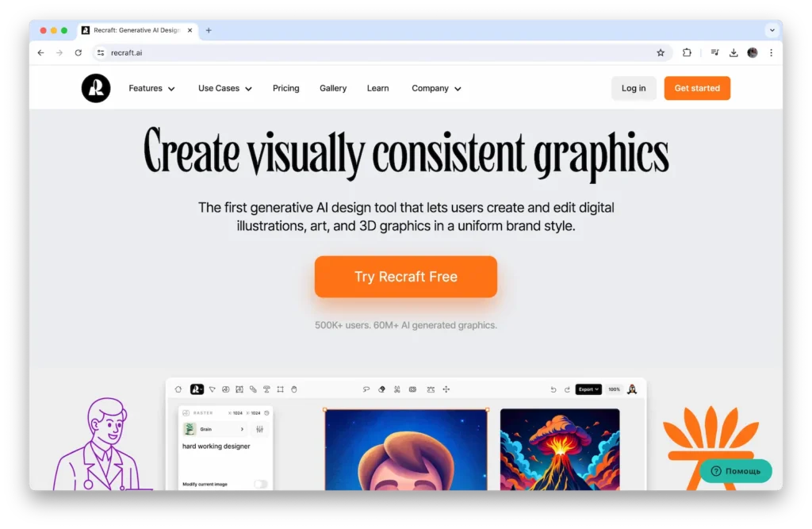
Task: Open the adjustment sliders icon beside Grain
Action: coord(259,429)
